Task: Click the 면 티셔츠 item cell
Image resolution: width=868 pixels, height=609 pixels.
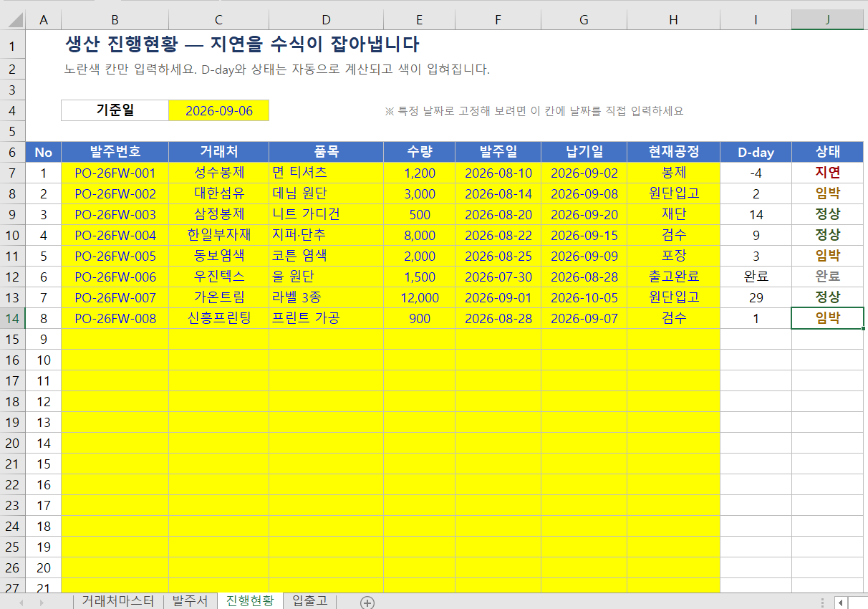Action: (327, 173)
